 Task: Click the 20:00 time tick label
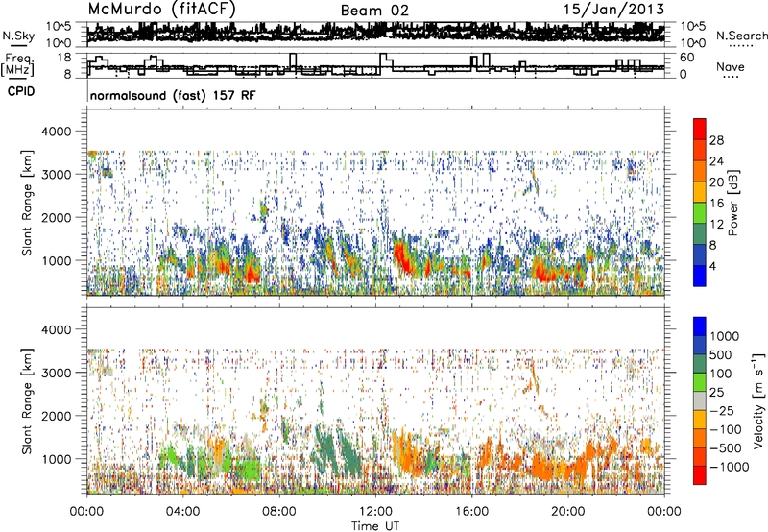pyautogui.click(x=567, y=512)
